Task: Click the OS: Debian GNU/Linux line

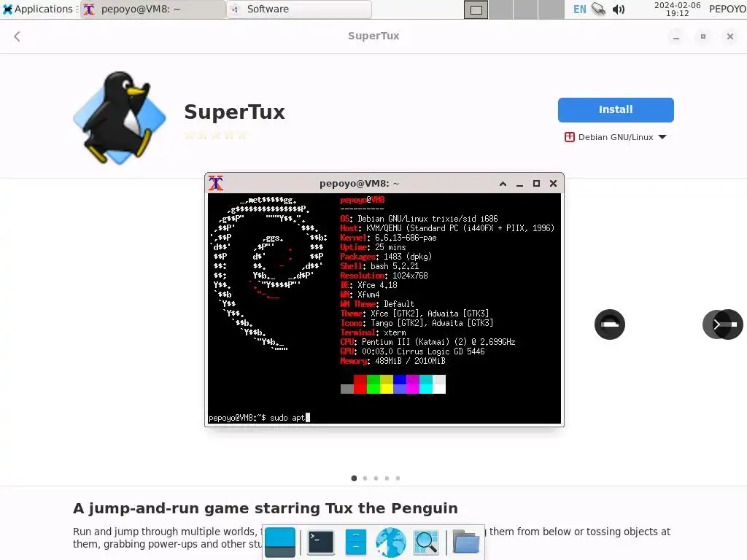Action: coord(419,219)
